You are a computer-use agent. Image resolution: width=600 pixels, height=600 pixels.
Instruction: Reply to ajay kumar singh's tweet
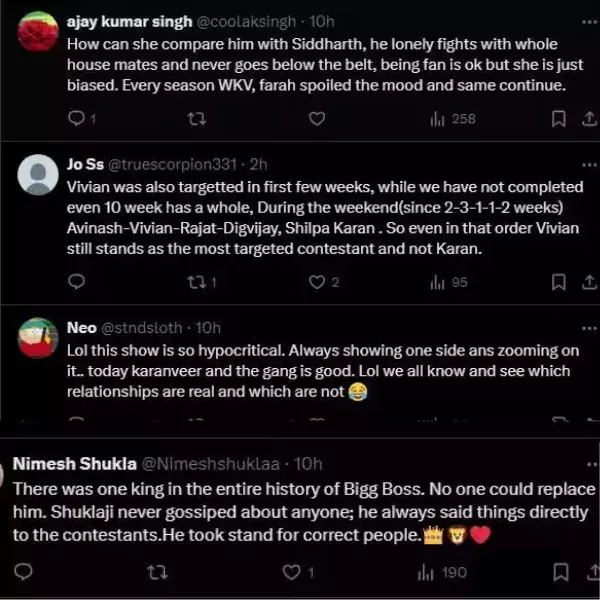(77, 119)
